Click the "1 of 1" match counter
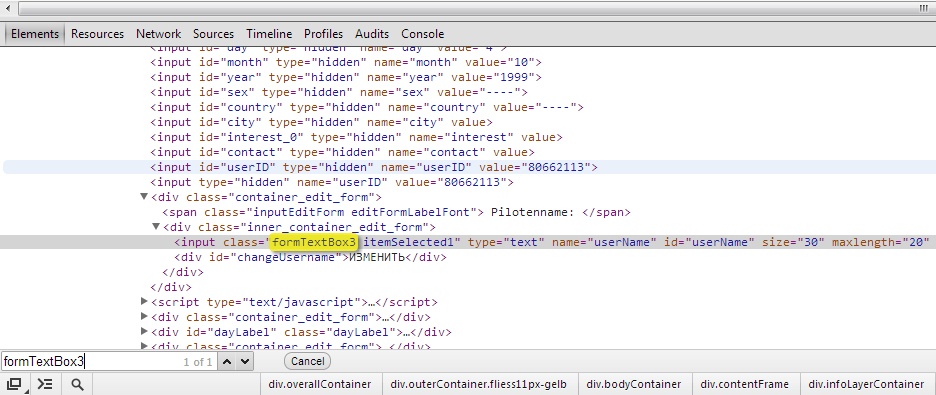 tap(198, 362)
